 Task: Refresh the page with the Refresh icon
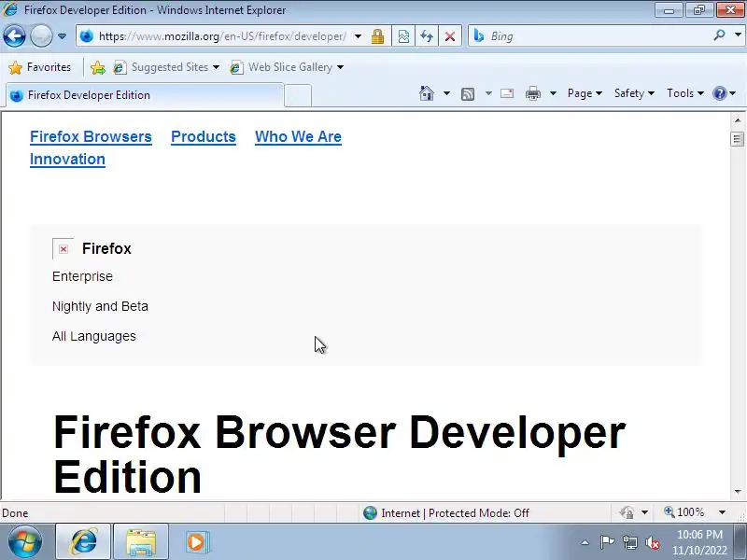point(427,36)
